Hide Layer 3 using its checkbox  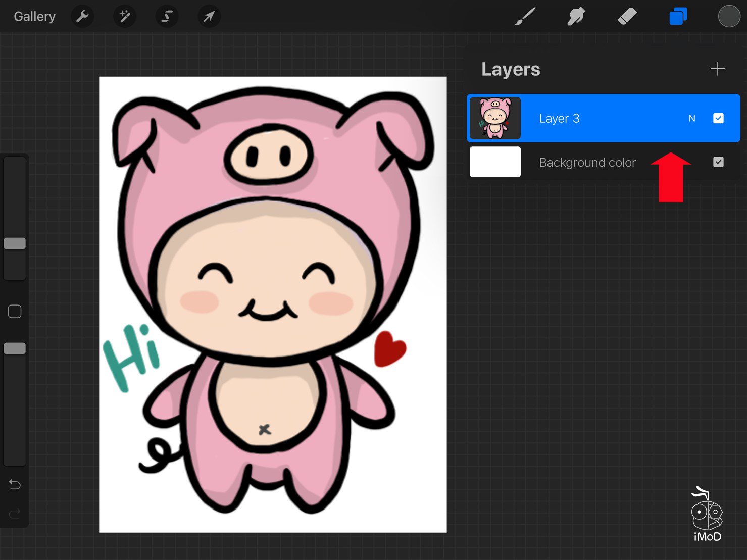click(x=718, y=118)
